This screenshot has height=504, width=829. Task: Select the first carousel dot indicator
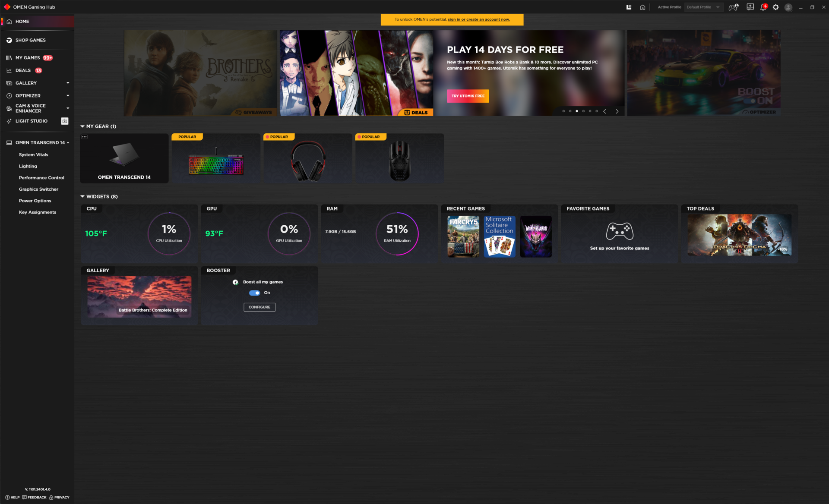click(x=563, y=111)
